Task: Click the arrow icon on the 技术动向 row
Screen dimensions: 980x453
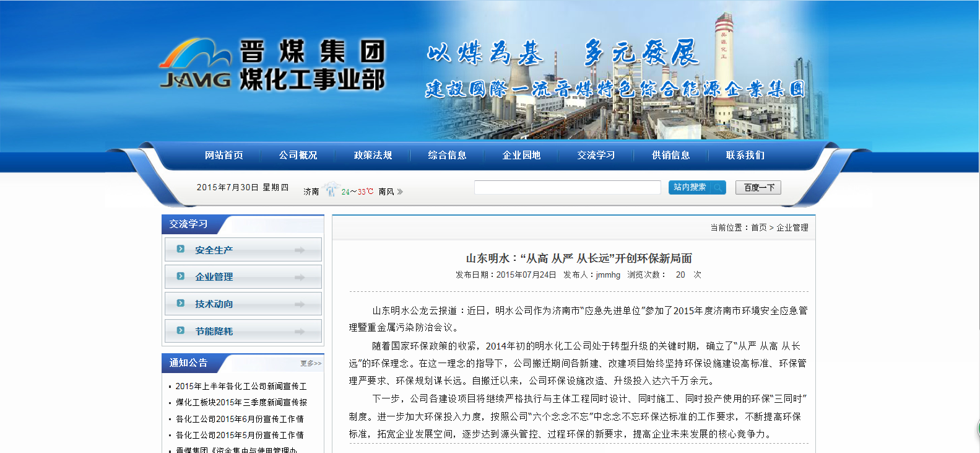Action: 300,304
